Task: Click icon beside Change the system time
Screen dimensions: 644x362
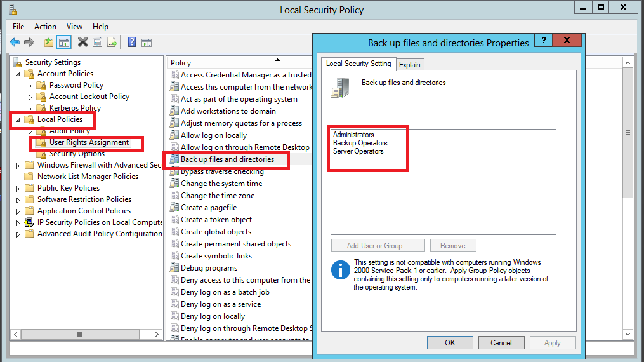Action: click(x=174, y=184)
